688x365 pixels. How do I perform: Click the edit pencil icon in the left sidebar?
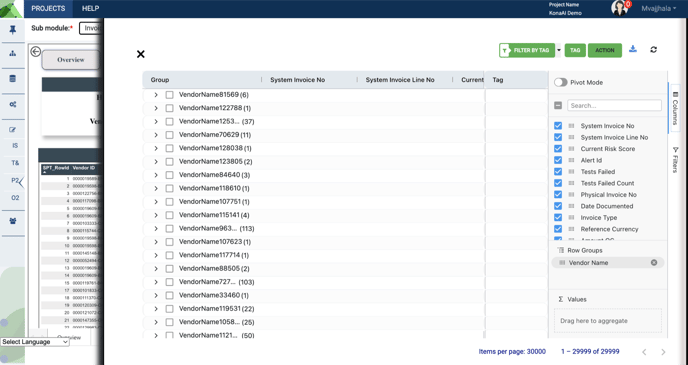[x=12, y=130]
